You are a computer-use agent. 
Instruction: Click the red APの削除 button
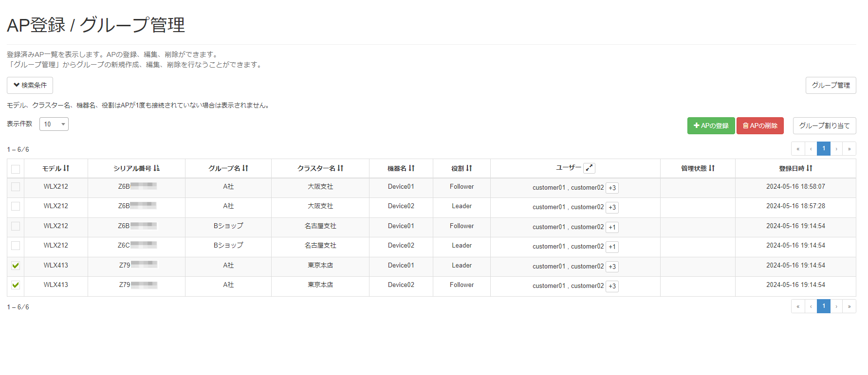pyautogui.click(x=760, y=125)
